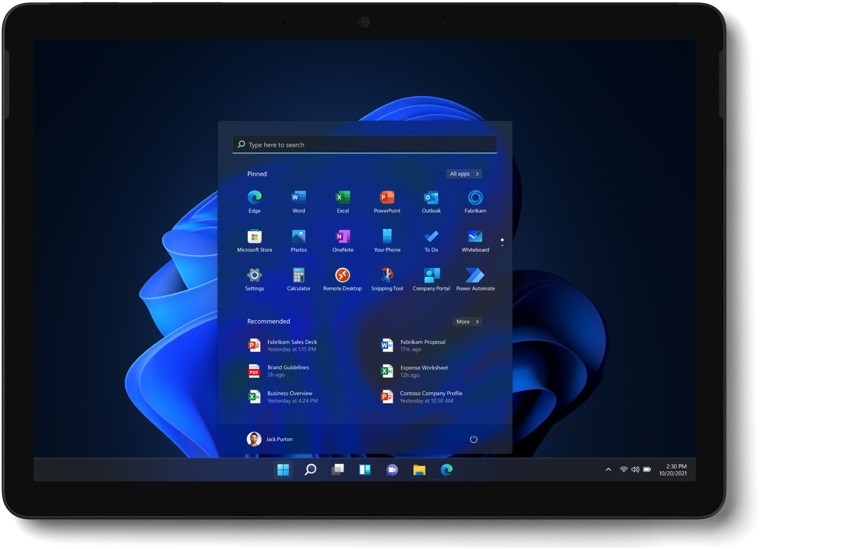Open the Fabrikam pinned app

pyautogui.click(x=475, y=201)
